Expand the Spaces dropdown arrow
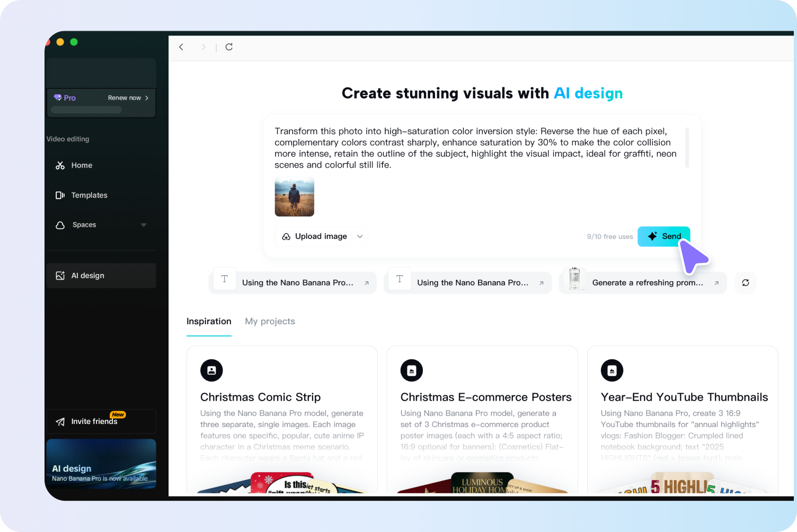Viewport: 797px width, 532px height. pyautogui.click(x=144, y=225)
